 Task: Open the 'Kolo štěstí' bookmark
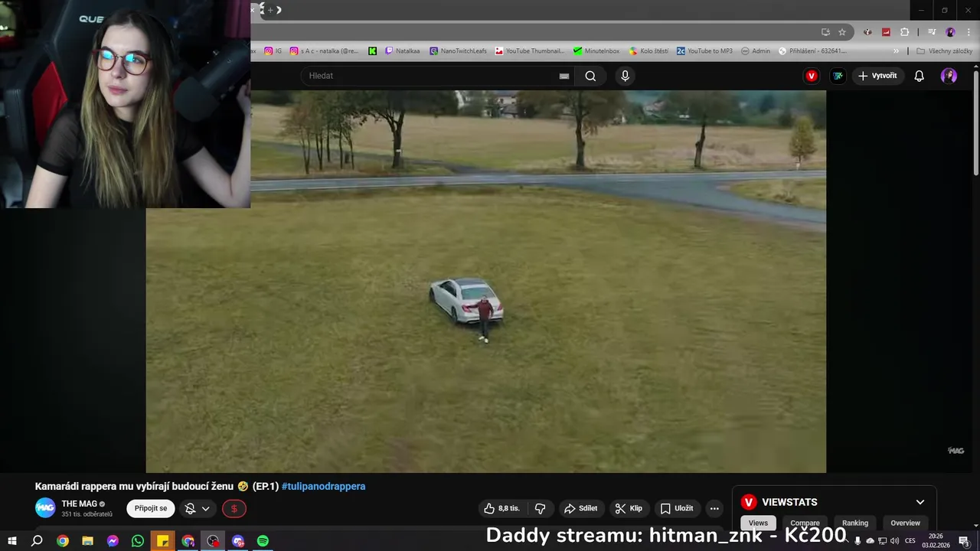[x=648, y=51]
